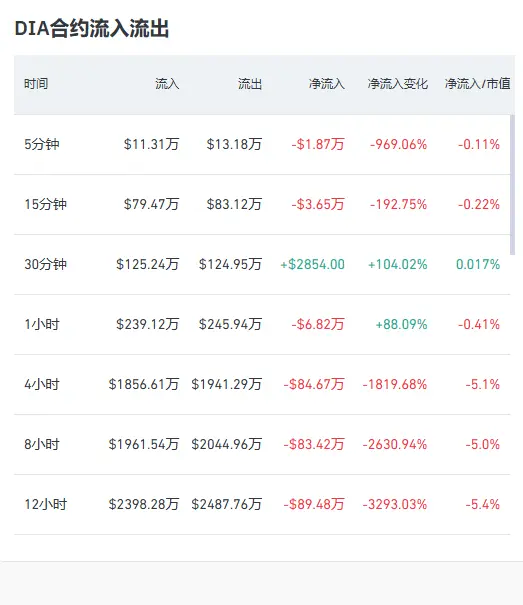
Task: Click the 时间 column header
Action: tap(36, 84)
